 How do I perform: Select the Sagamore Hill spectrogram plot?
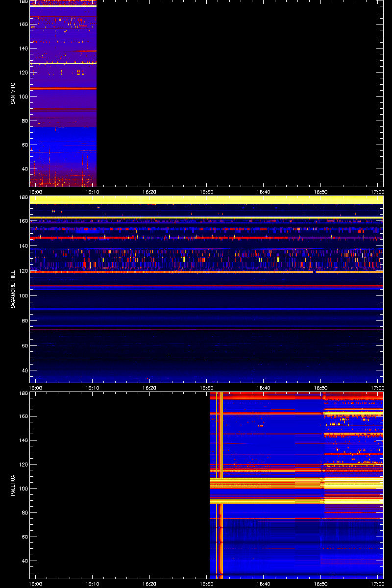(x=206, y=289)
